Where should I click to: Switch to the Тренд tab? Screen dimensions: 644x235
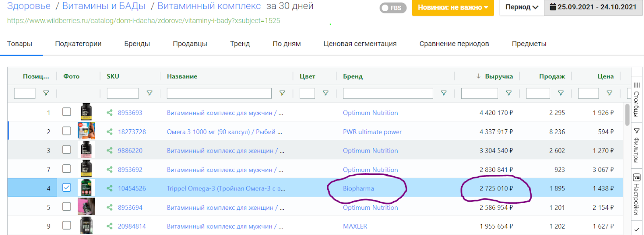(240, 44)
